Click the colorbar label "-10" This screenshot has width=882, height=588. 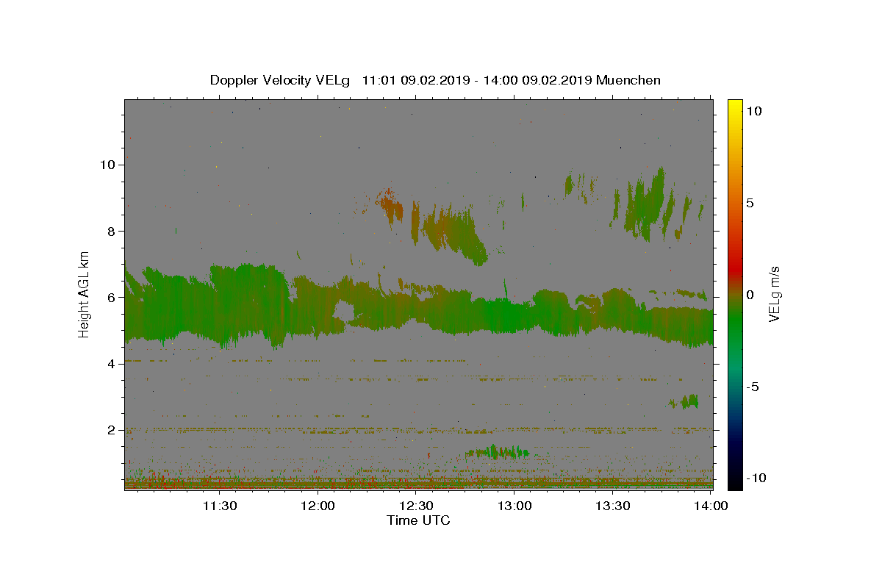point(756,478)
